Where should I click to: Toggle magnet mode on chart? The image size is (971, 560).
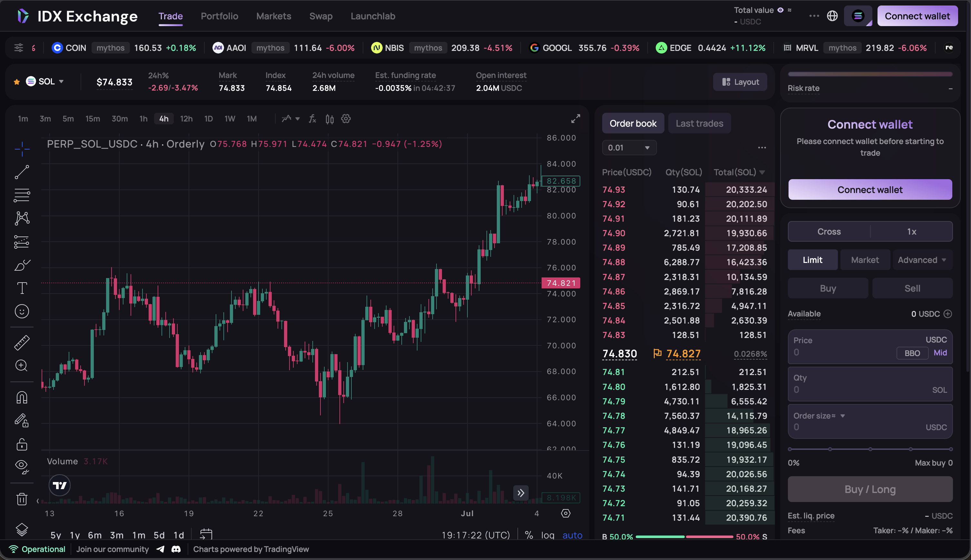pyautogui.click(x=22, y=397)
